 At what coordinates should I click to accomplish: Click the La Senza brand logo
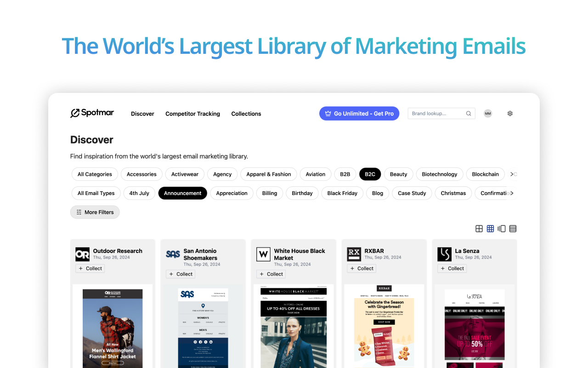point(445,254)
